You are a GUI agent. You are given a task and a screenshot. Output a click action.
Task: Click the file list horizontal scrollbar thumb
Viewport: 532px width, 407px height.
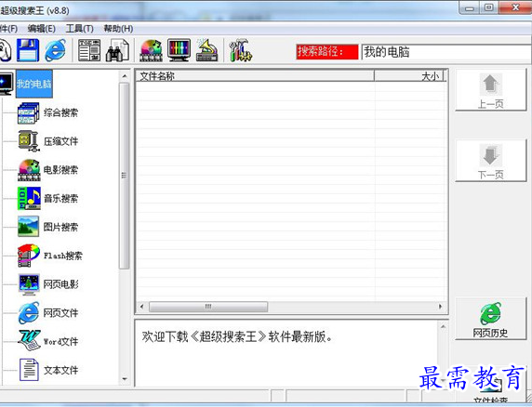click(208, 307)
